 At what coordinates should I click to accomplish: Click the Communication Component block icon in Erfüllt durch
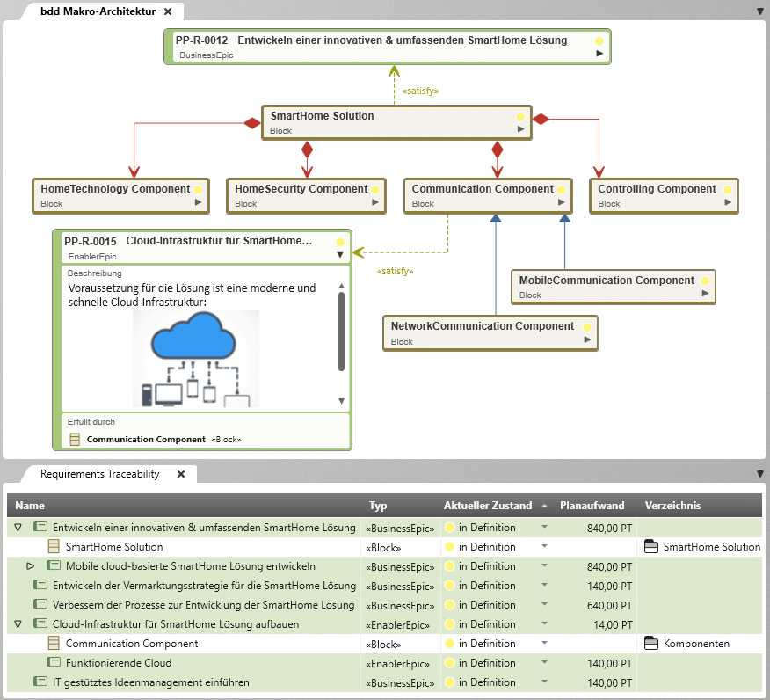(75, 439)
